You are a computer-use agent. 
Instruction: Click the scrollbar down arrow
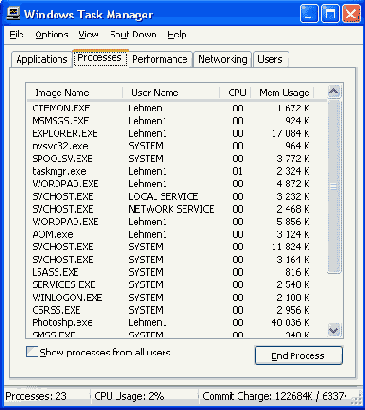pos(334,330)
